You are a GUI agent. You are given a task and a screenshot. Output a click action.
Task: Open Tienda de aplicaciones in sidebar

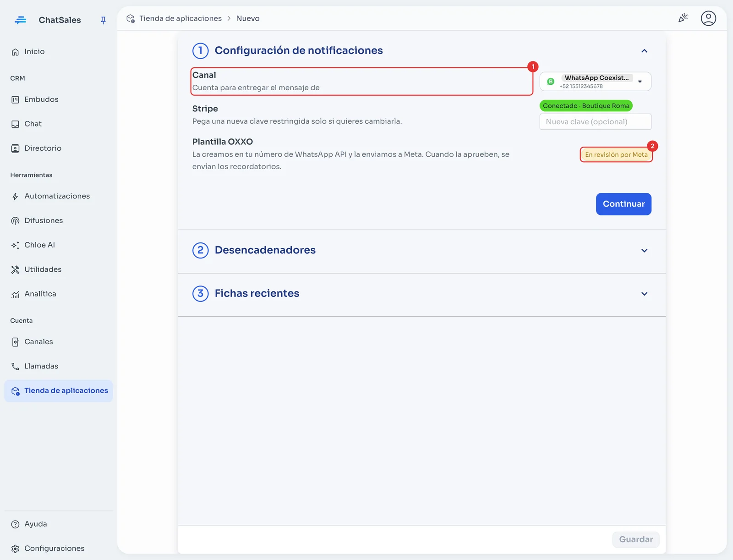coord(59,391)
